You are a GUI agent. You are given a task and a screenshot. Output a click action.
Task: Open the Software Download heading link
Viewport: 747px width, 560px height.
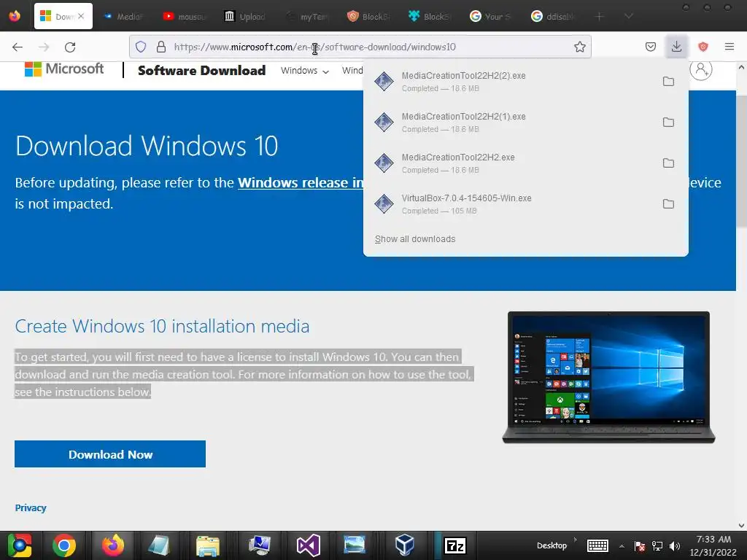tap(201, 71)
